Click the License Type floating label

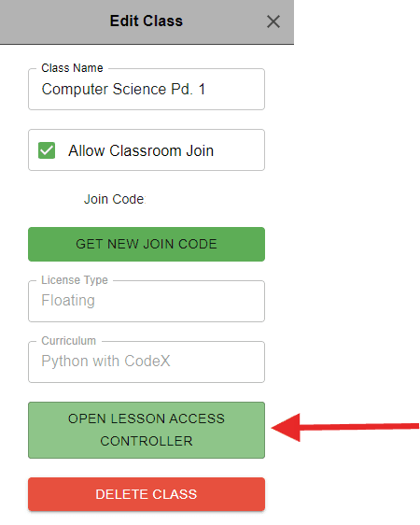pos(75,280)
